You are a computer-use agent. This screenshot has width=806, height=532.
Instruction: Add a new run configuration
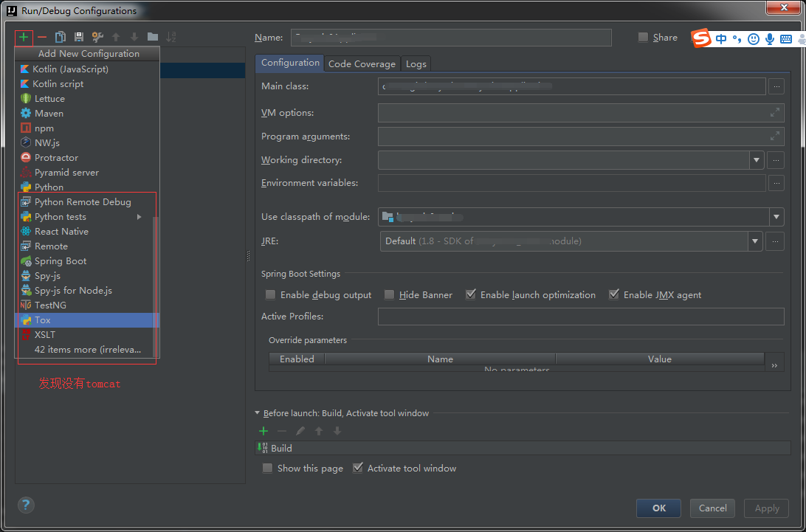click(23, 36)
